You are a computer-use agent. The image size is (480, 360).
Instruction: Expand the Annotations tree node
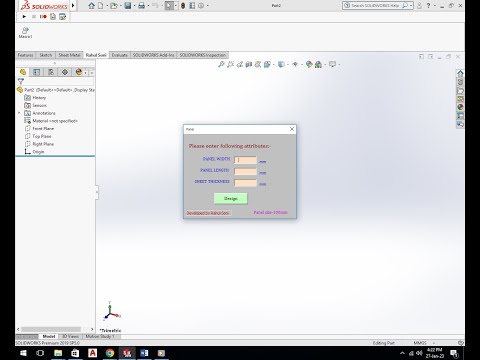click(19, 113)
